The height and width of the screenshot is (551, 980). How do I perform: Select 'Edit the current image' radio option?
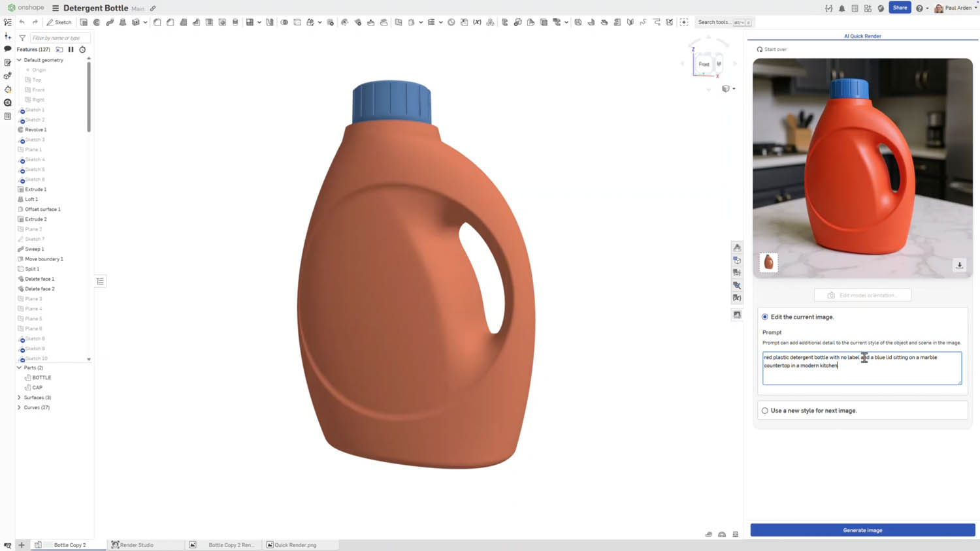point(765,317)
